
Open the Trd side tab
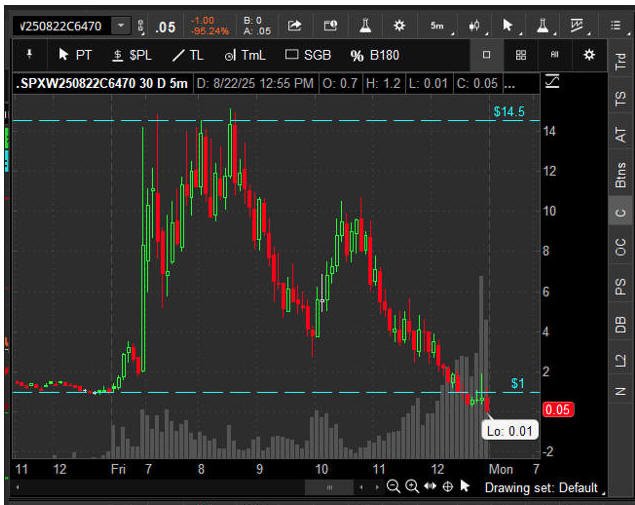click(x=620, y=59)
